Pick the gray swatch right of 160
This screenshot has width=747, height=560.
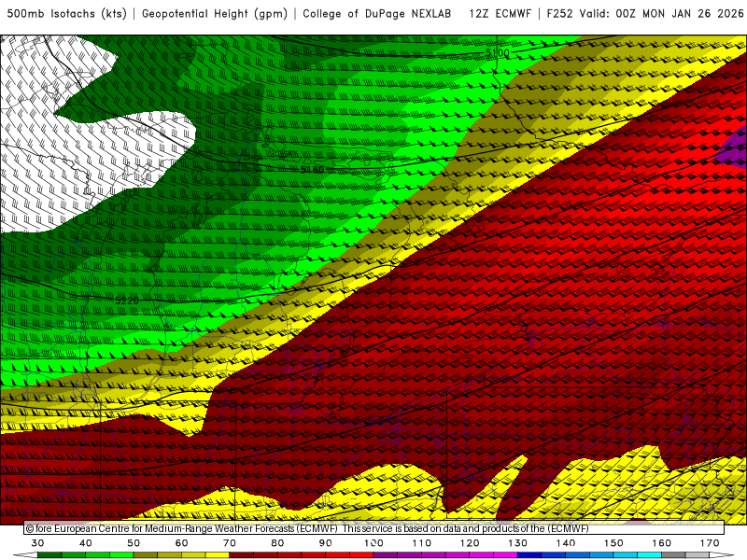coord(673,555)
